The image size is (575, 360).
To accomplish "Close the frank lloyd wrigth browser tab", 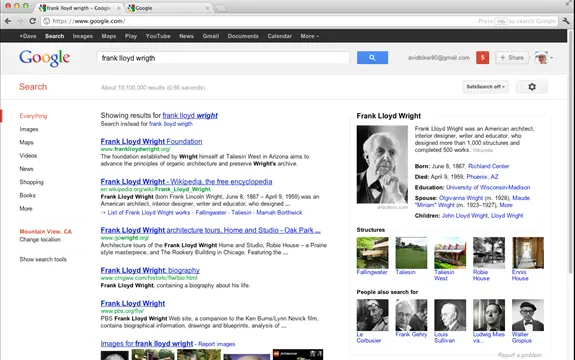I will pos(118,8).
